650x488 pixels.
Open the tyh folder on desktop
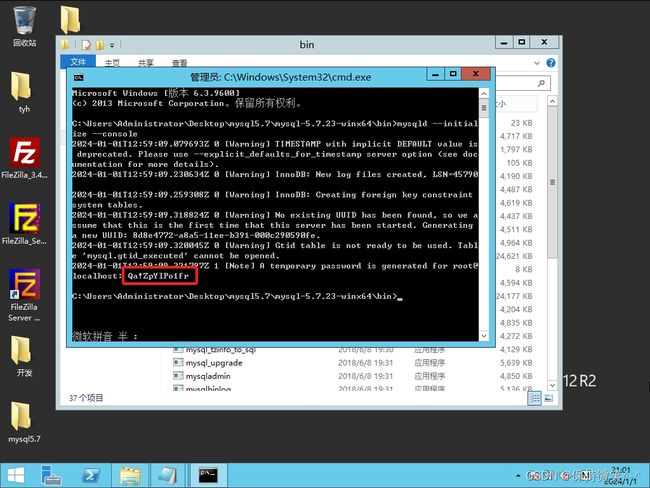[x=24, y=92]
